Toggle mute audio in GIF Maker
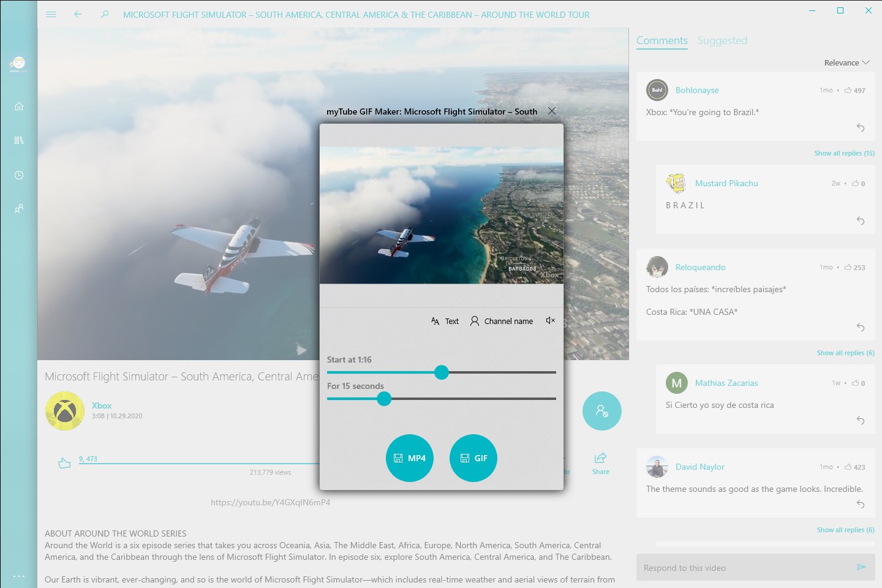The height and width of the screenshot is (588, 882). (550, 320)
